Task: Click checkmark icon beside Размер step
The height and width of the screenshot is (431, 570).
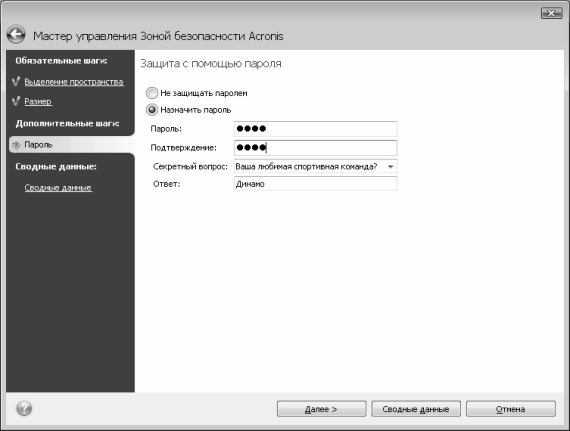Action: pyautogui.click(x=16, y=101)
